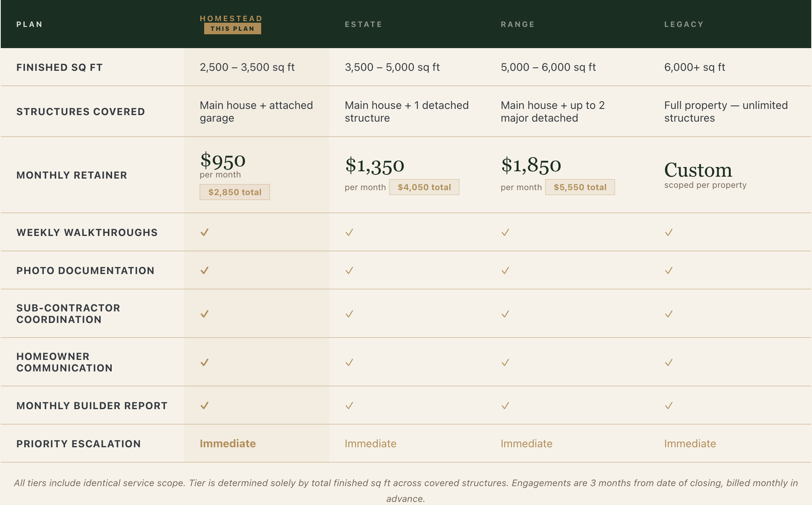Click the Structures Covered row label

81,112
